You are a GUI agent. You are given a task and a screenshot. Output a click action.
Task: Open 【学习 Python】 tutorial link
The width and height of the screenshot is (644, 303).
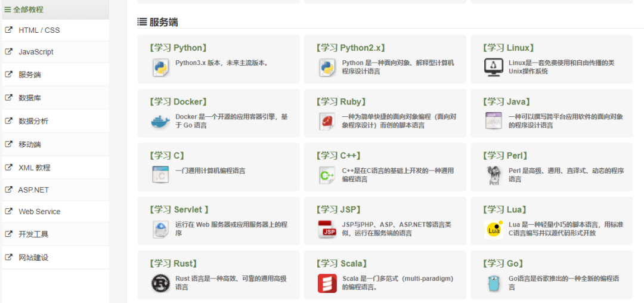(178, 48)
